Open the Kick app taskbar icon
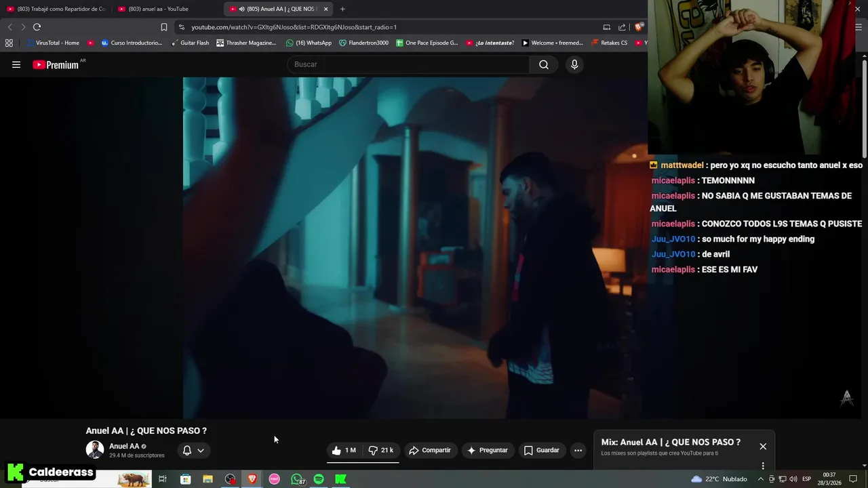Screen dimensions: 868x488 341,479
